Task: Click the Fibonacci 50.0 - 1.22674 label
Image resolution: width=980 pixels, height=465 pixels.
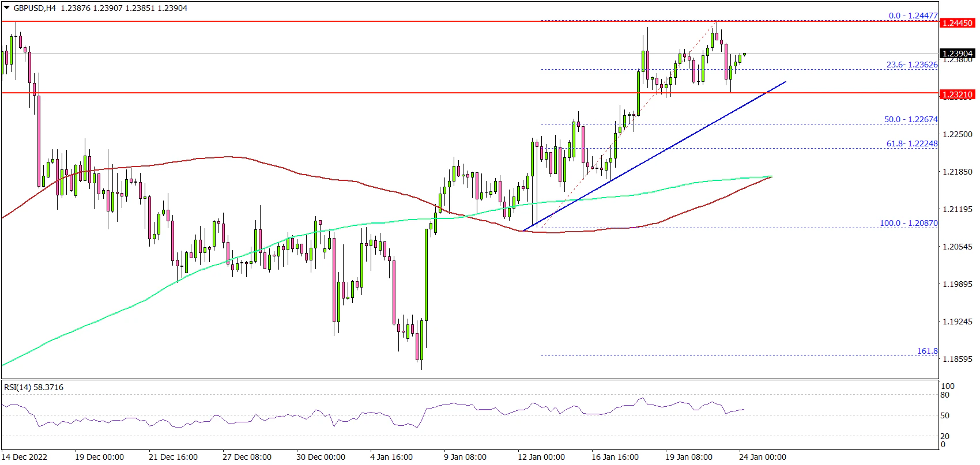Action: click(910, 119)
